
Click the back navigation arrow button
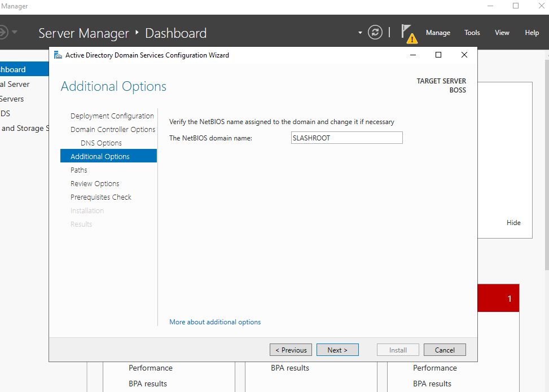click(x=3, y=32)
